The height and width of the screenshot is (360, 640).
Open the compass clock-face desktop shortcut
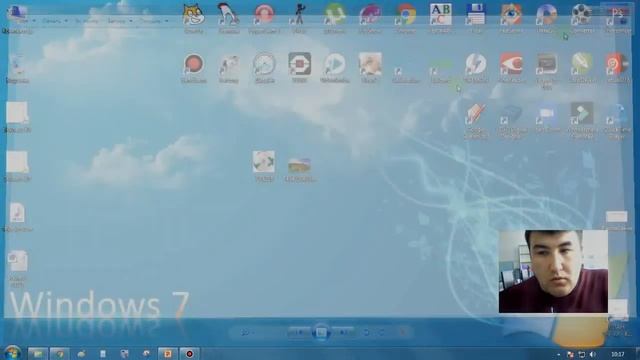tap(264, 64)
